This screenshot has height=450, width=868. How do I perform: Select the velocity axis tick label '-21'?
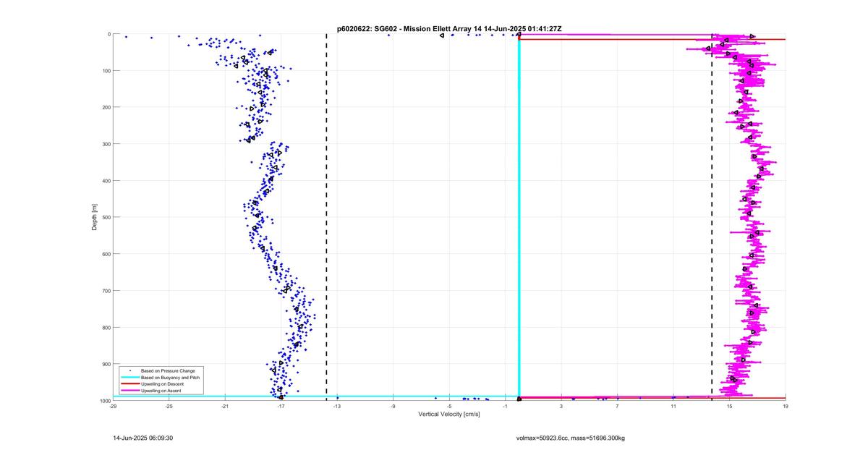click(x=225, y=407)
